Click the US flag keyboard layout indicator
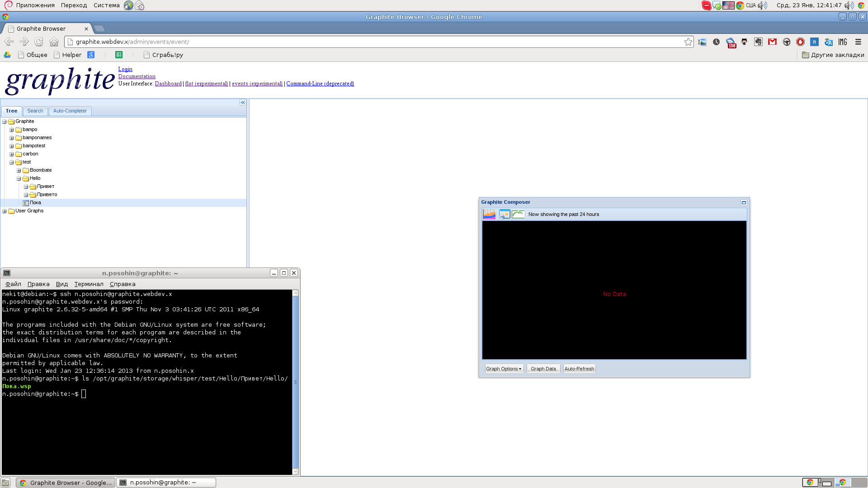Viewport: 868px width, 488px height. coord(728,5)
